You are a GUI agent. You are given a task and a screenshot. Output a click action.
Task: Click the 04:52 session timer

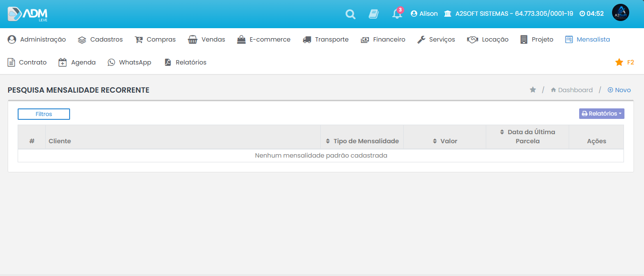click(x=592, y=14)
